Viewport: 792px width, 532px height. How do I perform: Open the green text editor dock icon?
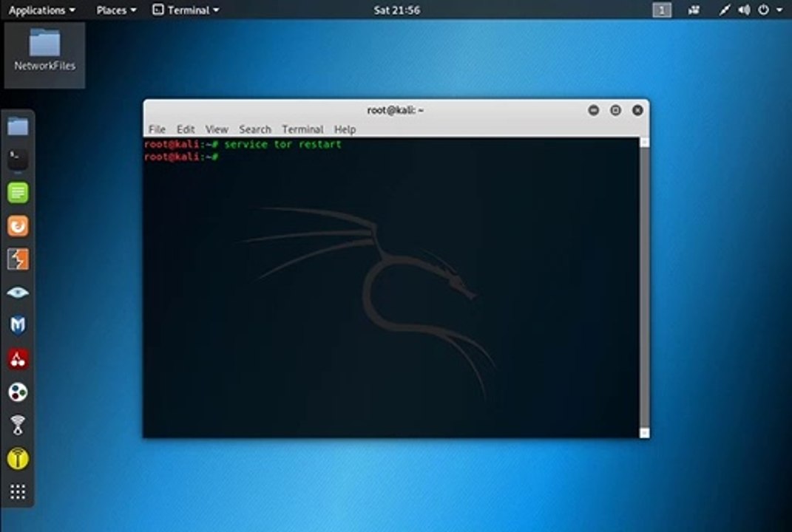tap(18, 193)
